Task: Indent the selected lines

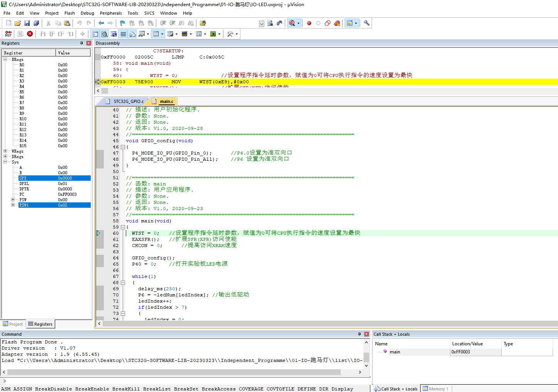Action: (x=163, y=23)
